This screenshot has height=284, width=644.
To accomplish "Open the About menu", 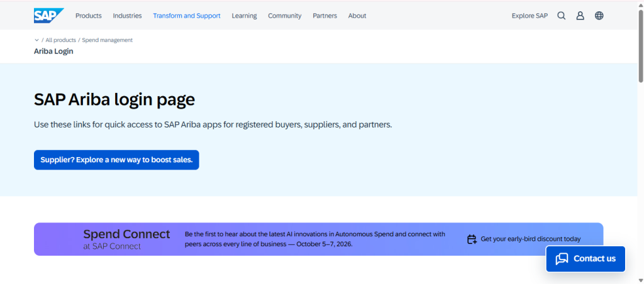I will [357, 16].
